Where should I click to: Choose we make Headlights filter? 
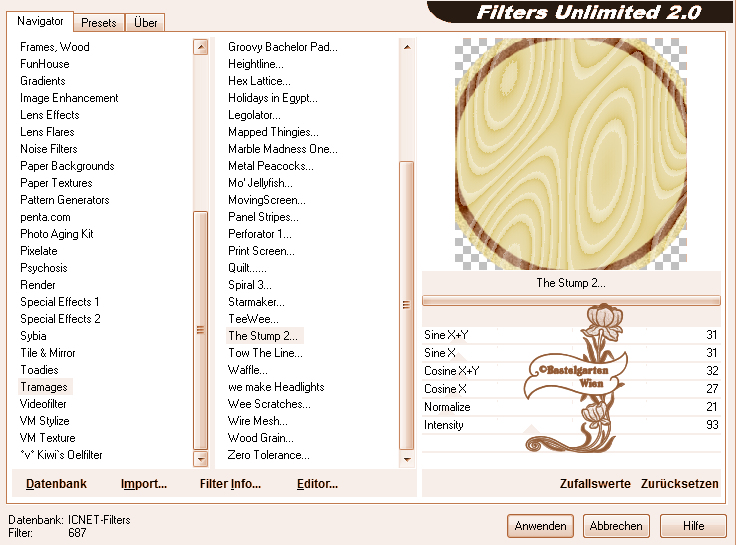coord(276,387)
